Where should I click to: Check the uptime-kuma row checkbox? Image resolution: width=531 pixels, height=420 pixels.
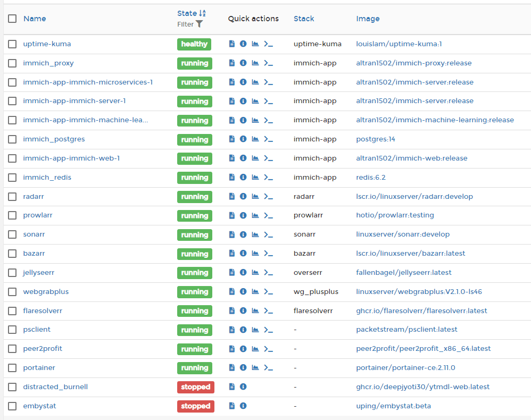tap(12, 44)
